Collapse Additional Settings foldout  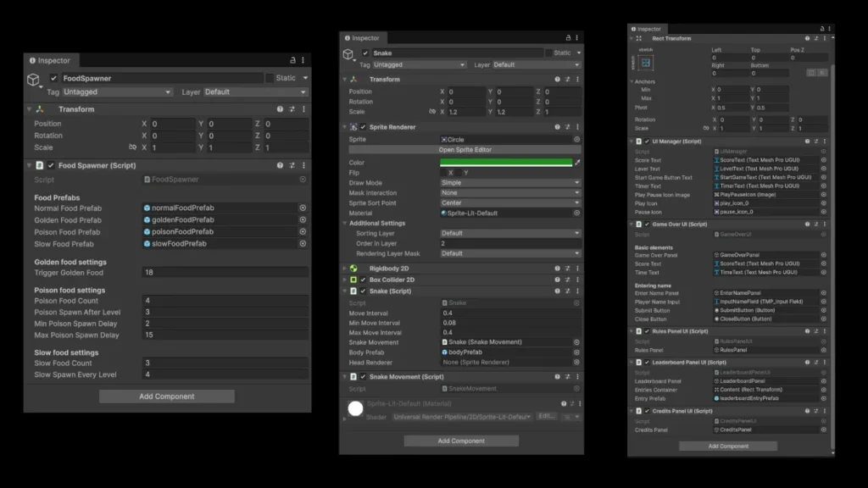pos(345,224)
